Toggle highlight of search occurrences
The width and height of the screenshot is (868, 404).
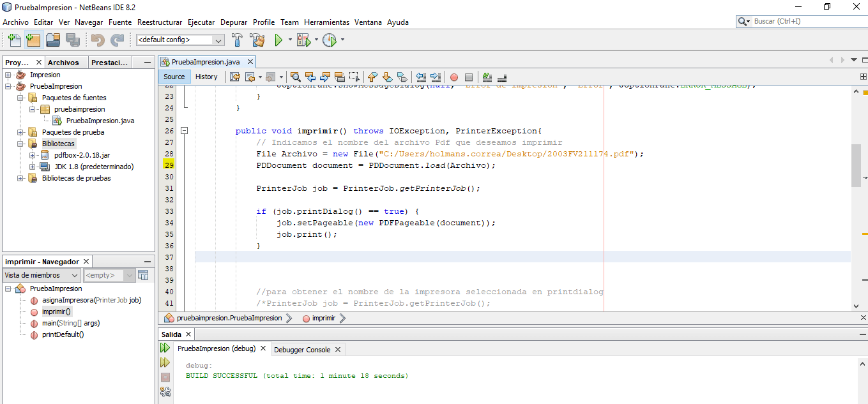pyautogui.click(x=339, y=77)
